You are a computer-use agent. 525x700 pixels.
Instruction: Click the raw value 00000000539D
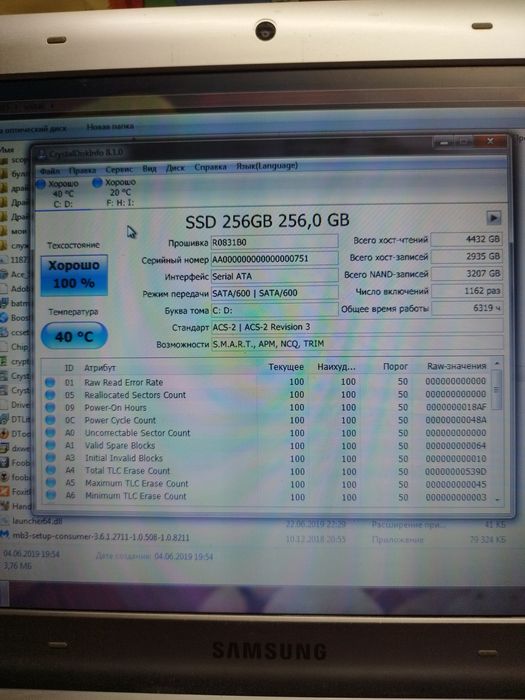[456, 471]
